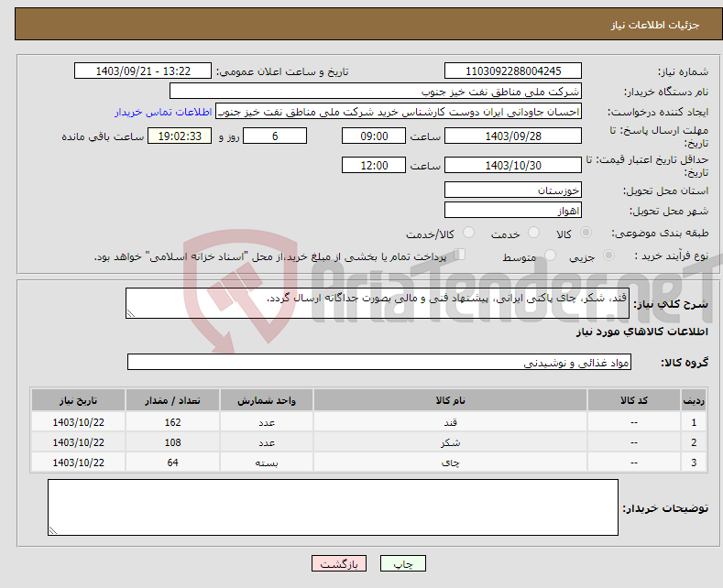This screenshot has width=723, height=588.
Task: Click the ردیف column header
Action: click(694, 400)
